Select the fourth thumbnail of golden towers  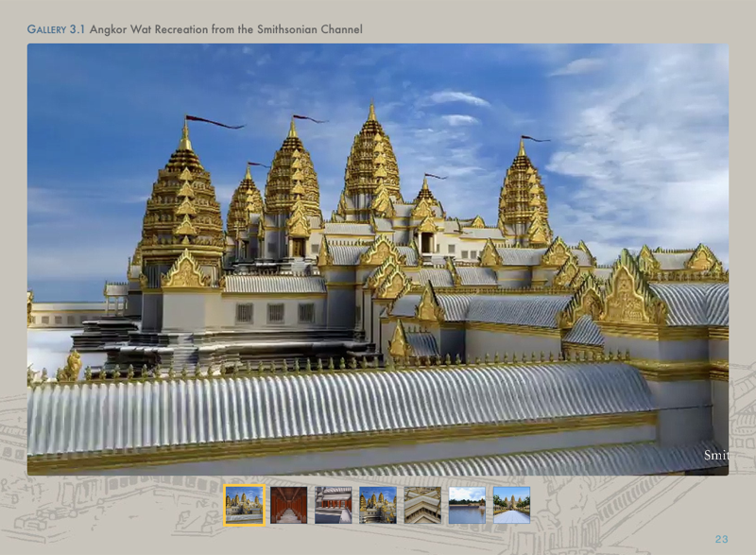(x=377, y=505)
